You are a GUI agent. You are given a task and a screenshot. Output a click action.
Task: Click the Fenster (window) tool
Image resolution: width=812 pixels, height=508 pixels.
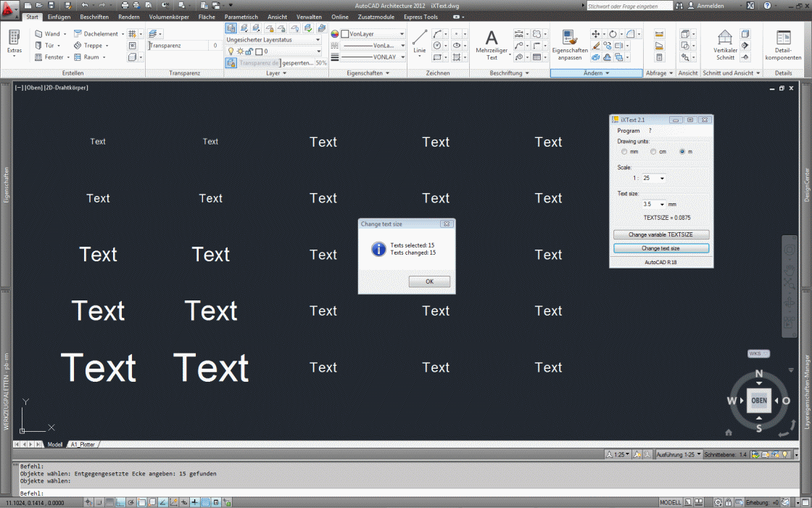49,57
